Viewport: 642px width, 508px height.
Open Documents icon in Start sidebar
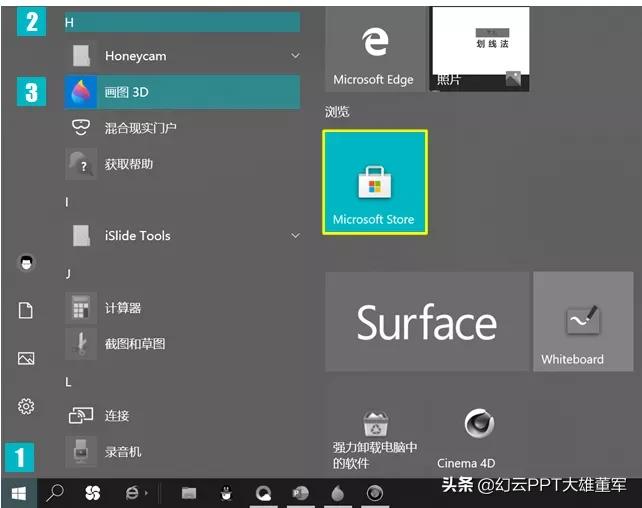pos(26,310)
